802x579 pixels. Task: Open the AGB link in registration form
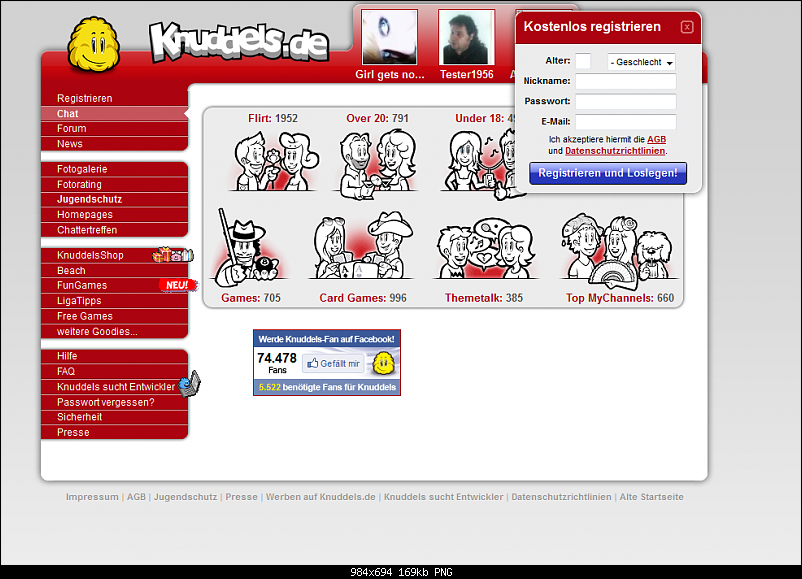click(x=656, y=139)
